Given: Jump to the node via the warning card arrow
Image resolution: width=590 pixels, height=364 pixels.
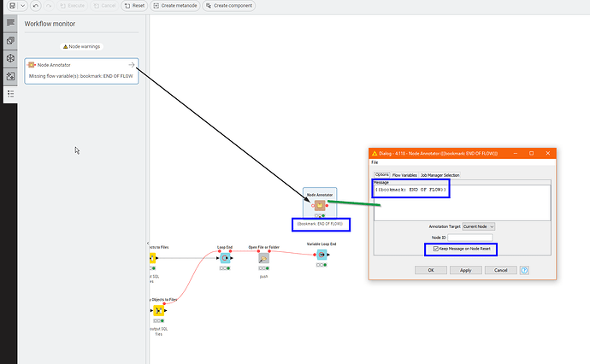Looking at the screenshot, I should 132,65.
